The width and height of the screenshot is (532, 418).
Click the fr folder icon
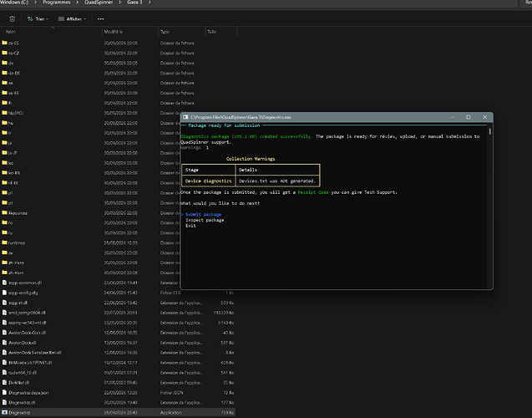pos(4,103)
